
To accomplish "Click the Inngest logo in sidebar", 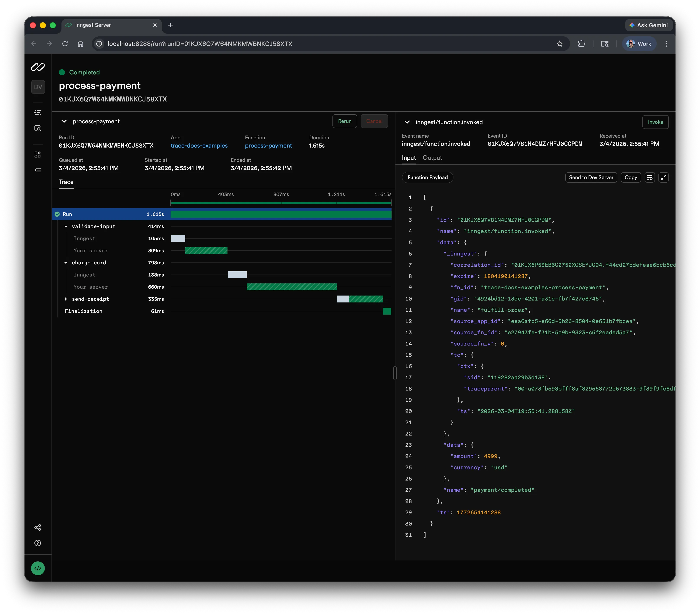I will click(x=38, y=67).
